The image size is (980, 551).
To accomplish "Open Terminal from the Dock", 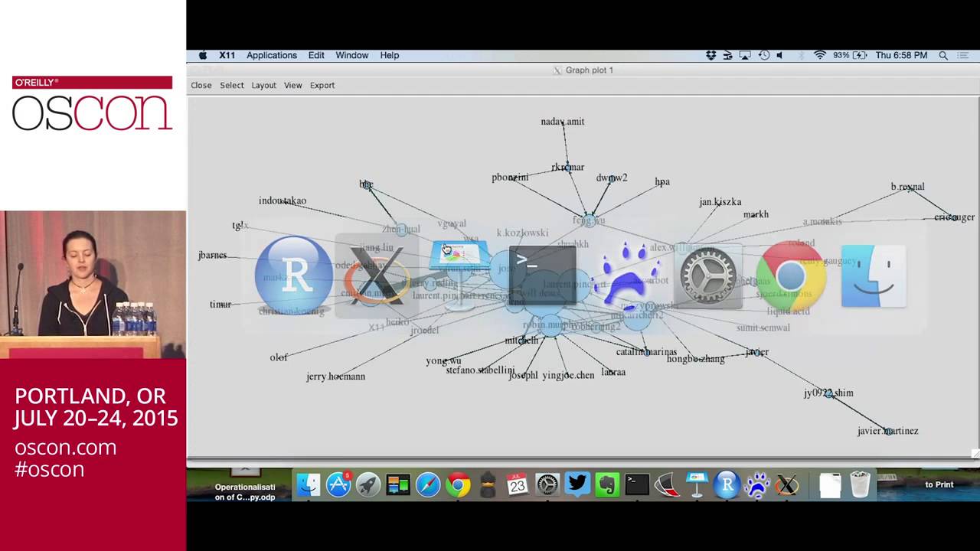I will tap(637, 484).
